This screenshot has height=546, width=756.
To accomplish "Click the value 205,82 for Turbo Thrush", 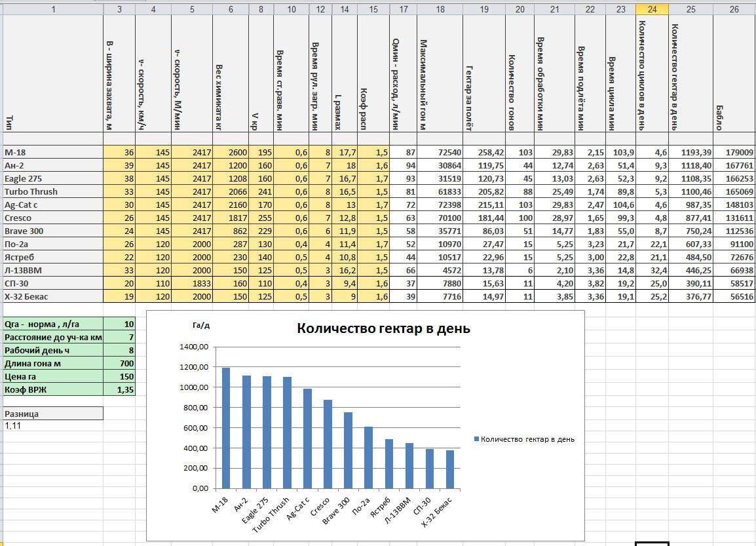I will pos(484,191).
